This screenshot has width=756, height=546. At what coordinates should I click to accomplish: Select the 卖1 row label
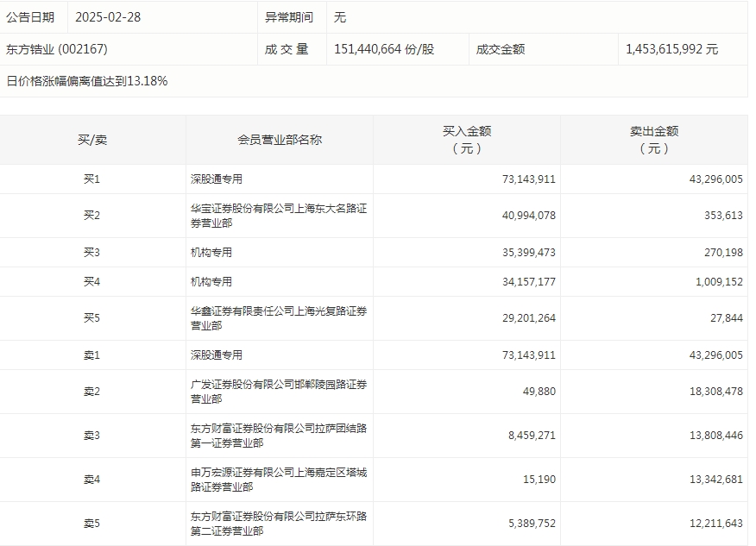point(92,355)
